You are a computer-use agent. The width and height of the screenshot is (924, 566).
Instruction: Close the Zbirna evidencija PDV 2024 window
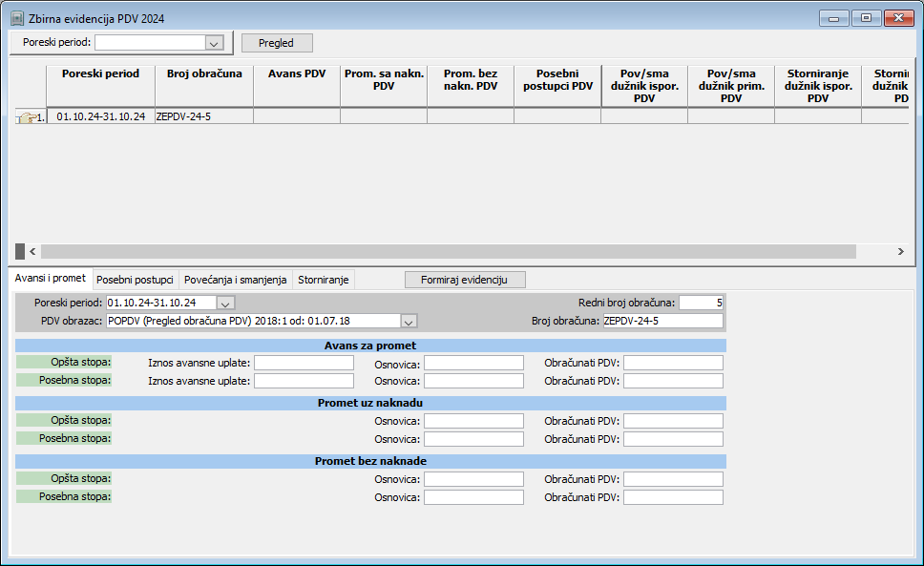click(898, 18)
